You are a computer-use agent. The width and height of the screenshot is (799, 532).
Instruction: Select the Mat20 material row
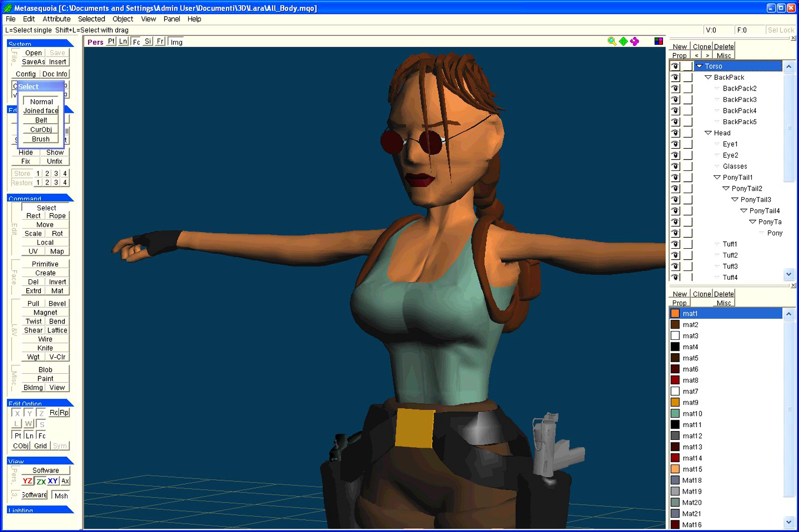(726, 502)
